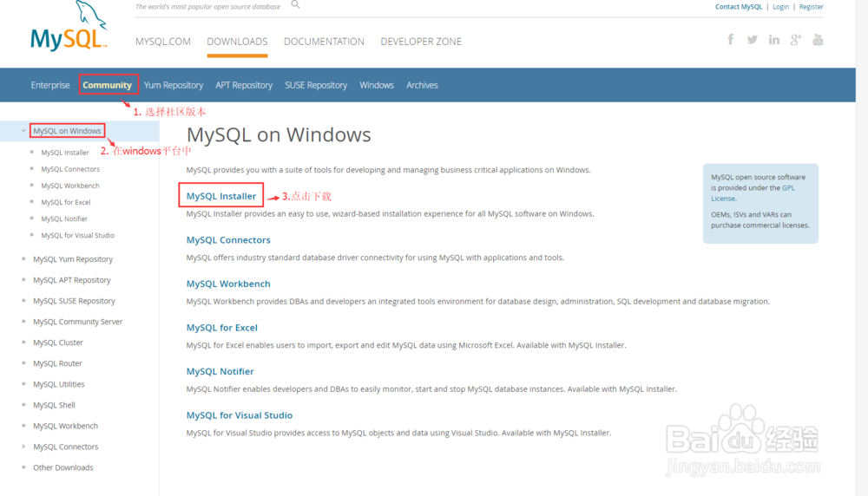This screenshot has width=868, height=496.
Task: Click the MySQL for Visual Studio heading link
Action: coord(240,415)
